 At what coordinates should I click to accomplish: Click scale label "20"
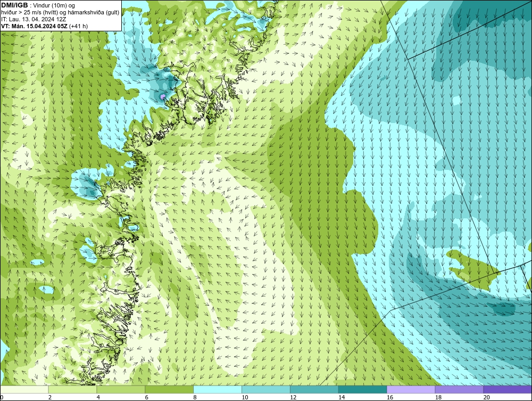click(487, 397)
